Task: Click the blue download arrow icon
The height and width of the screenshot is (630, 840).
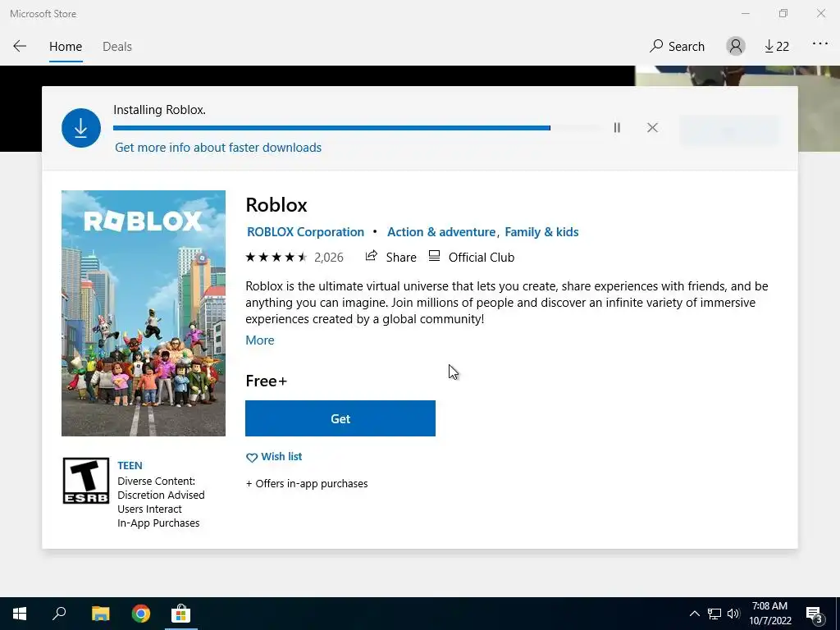Action: click(81, 128)
